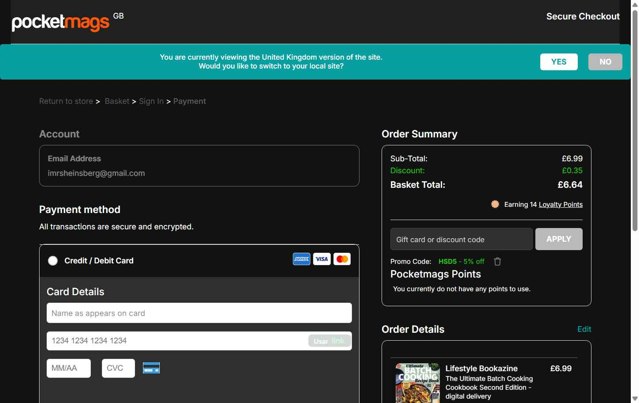Focus the Name as appears on card field

[199, 313]
